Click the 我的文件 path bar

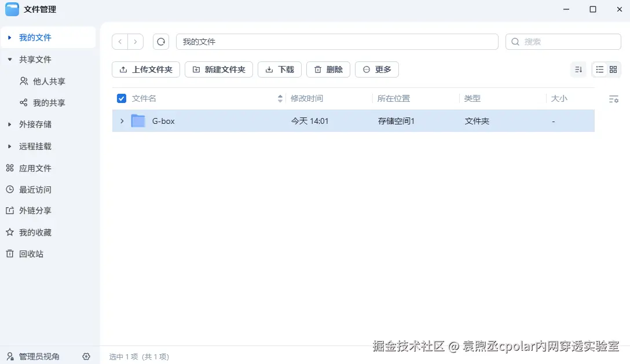click(x=337, y=42)
